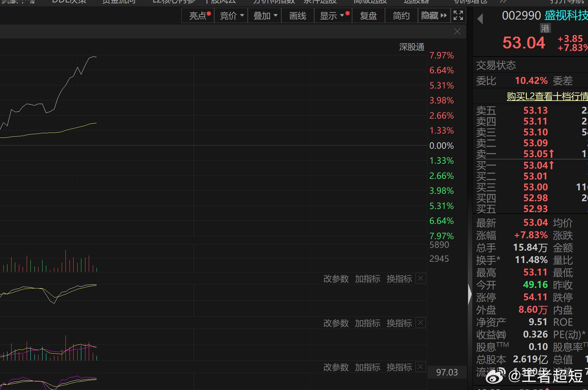Close the info bar above the chart
This screenshot has height=390, width=588.
[x=457, y=31]
